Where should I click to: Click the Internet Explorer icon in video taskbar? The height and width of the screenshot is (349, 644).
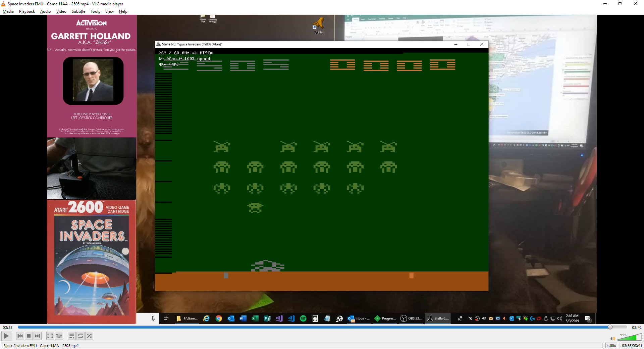pyautogui.click(x=206, y=318)
